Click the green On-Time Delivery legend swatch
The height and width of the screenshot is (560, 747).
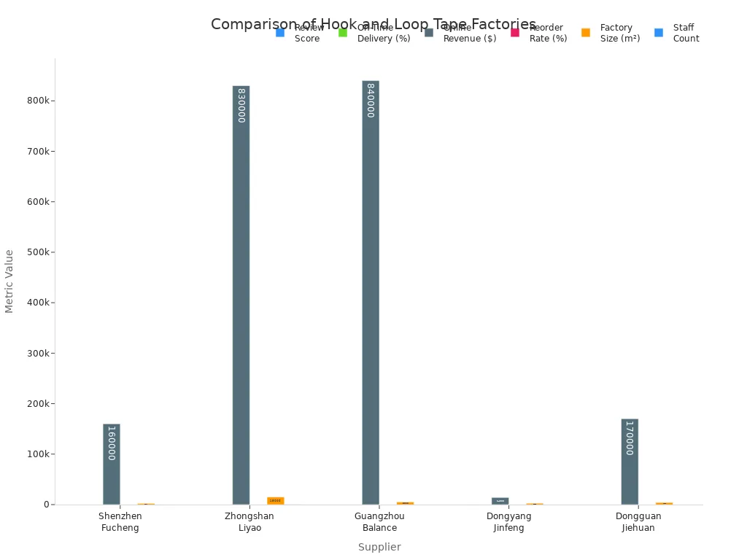click(x=343, y=33)
